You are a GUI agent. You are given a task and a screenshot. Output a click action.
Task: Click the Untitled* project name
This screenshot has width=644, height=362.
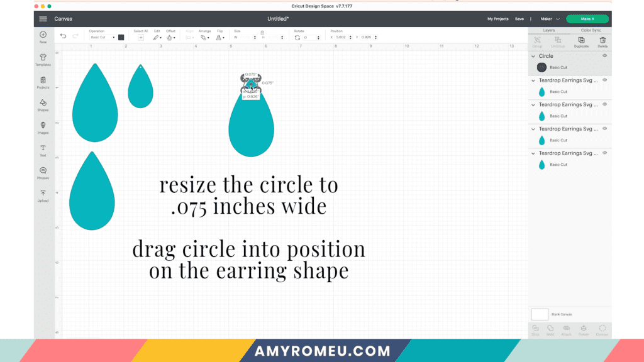tap(278, 19)
